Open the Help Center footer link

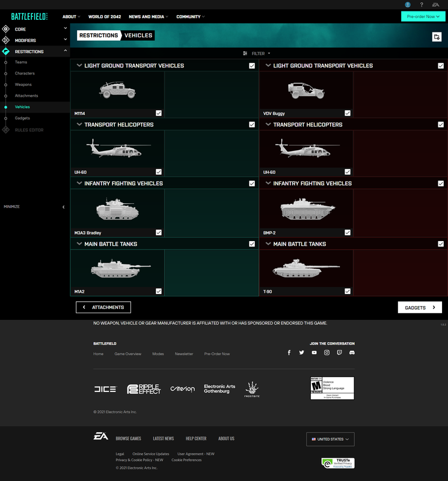click(196, 438)
